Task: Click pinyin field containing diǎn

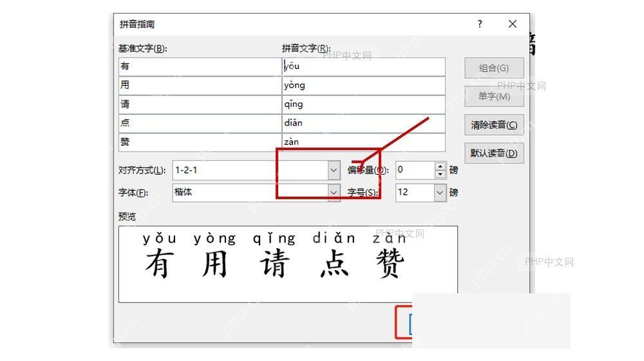Action: 364,123
